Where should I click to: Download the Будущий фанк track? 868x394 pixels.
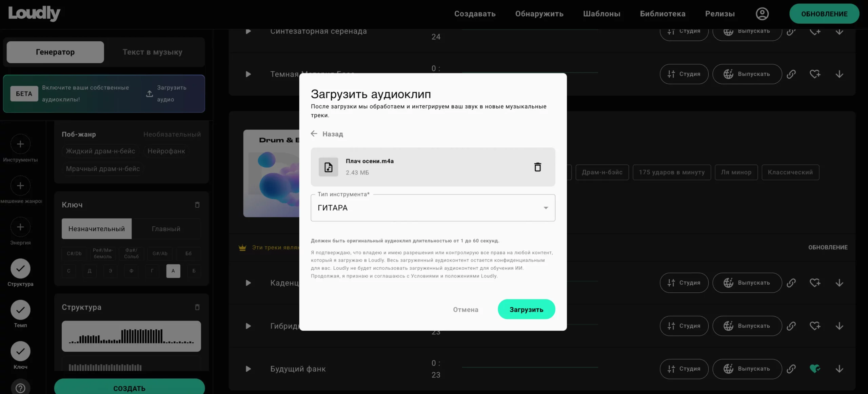point(839,369)
